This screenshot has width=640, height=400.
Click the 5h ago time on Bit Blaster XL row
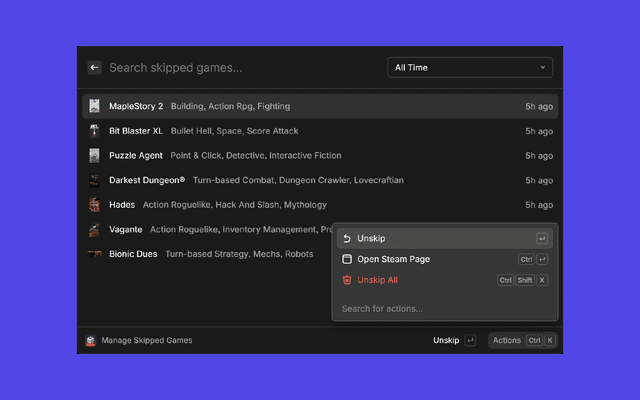coord(539,131)
